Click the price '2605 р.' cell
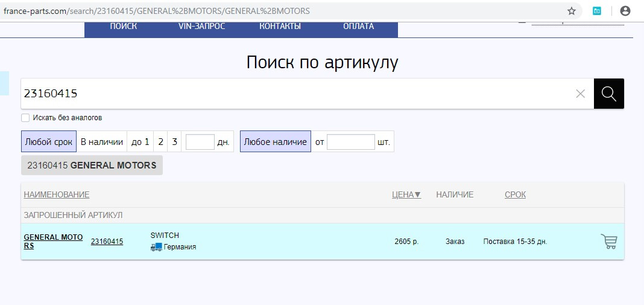 [x=406, y=242]
